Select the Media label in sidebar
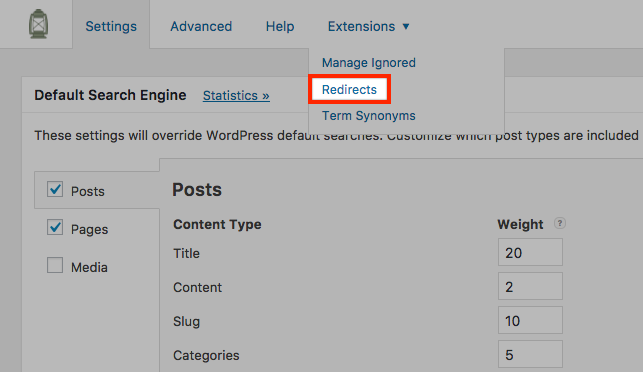643x372 pixels. (x=89, y=267)
